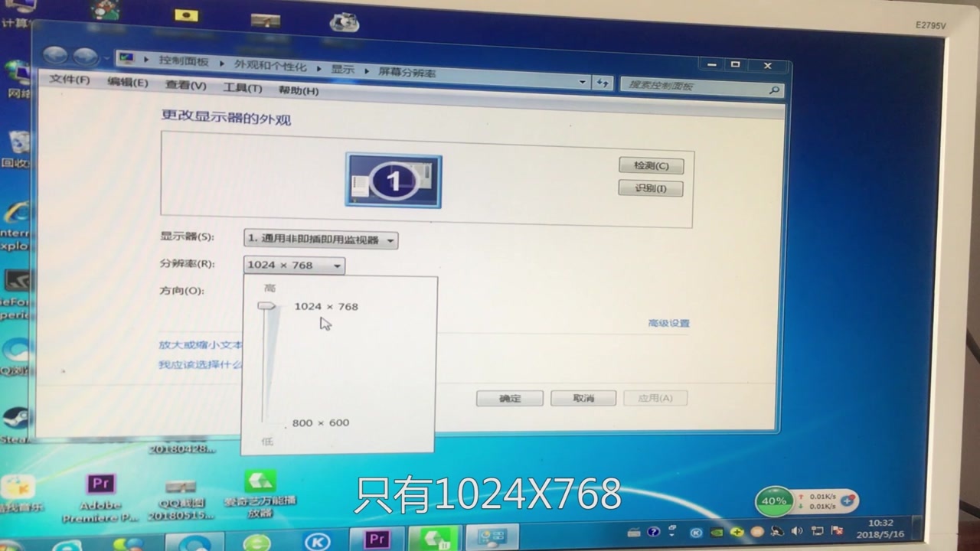The height and width of the screenshot is (551, 980).
Task: Click the help question mark tray icon
Action: pyautogui.click(x=653, y=532)
